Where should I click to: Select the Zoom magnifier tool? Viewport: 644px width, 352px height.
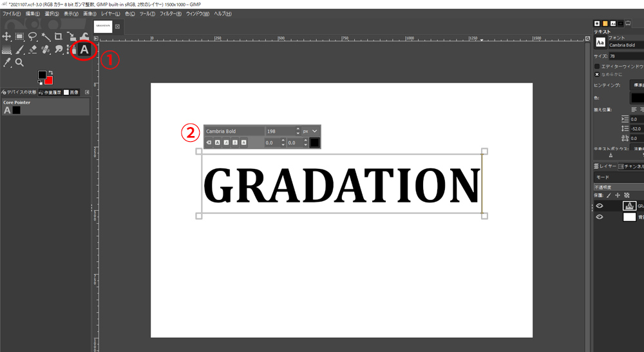(x=19, y=63)
